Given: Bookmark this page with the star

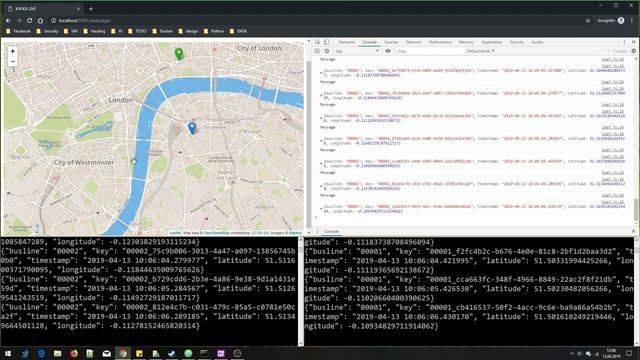Looking at the screenshot, I should tap(588, 20).
